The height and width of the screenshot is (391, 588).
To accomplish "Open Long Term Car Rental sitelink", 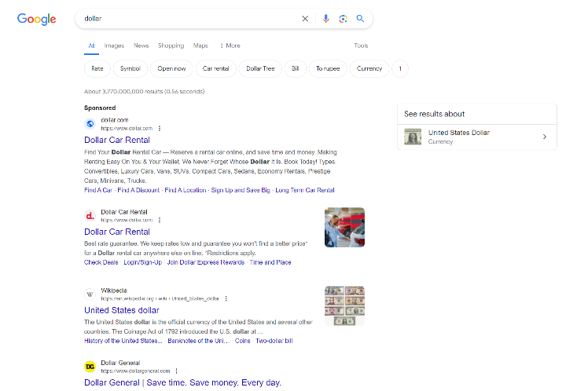I will (305, 190).
